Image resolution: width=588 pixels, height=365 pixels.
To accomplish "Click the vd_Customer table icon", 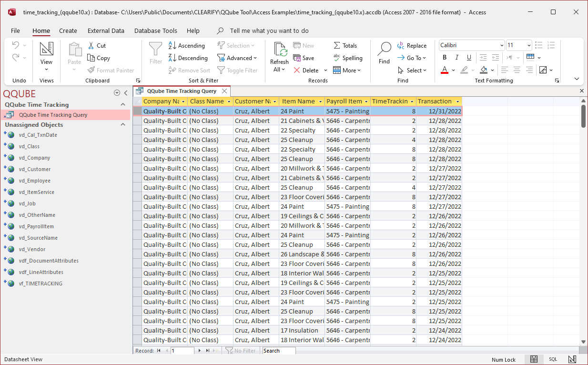I will pos(10,169).
